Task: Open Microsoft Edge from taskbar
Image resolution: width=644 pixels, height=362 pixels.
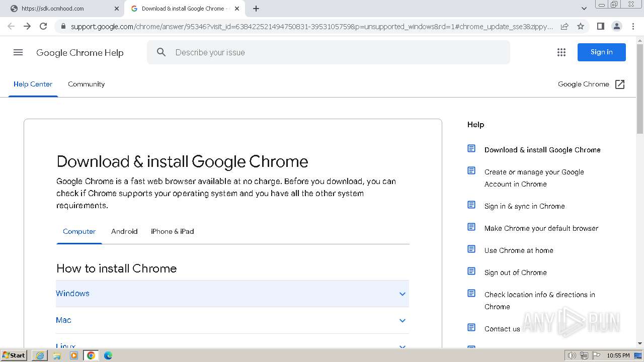Action: [x=108, y=355]
